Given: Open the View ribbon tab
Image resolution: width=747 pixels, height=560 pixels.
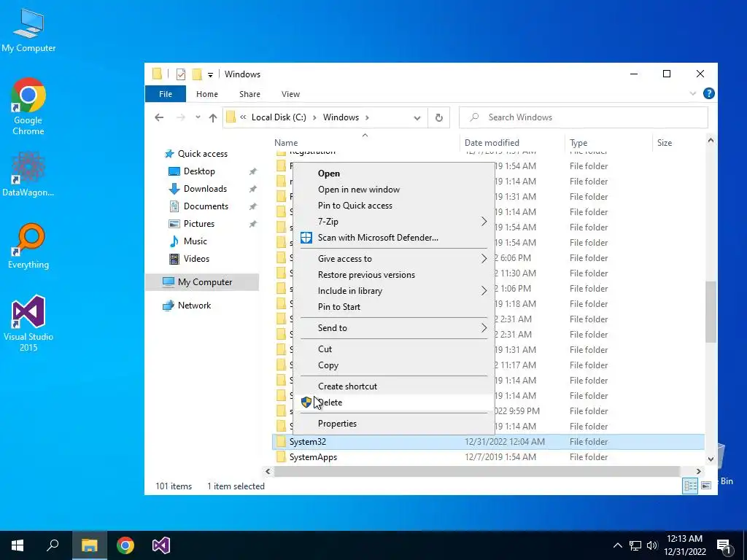Looking at the screenshot, I should pyautogui.click(x=290, y=94).
